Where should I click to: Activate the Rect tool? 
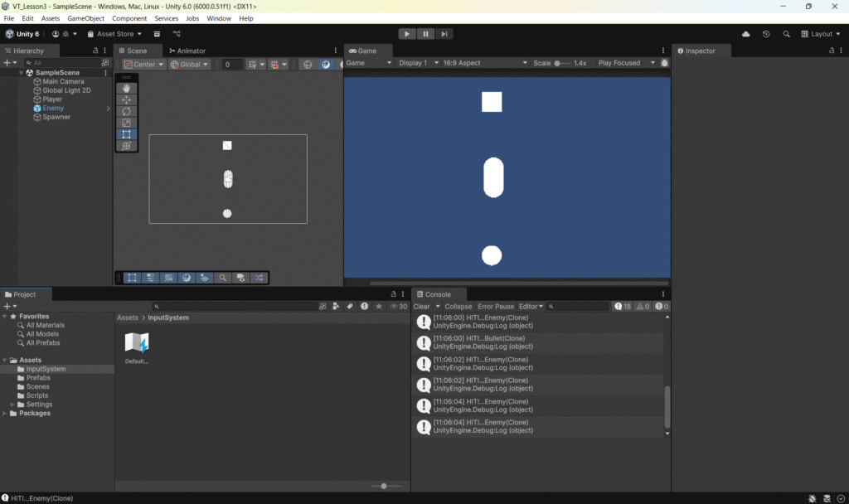127,134
